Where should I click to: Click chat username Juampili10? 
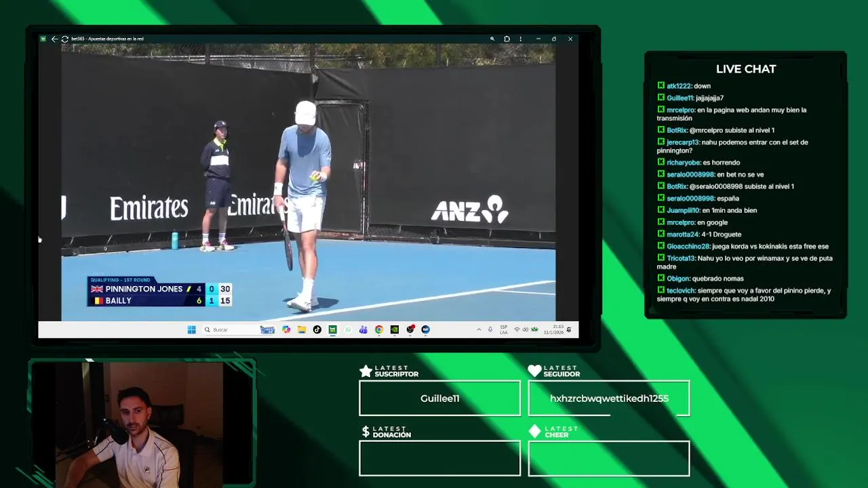click(683, 211)
